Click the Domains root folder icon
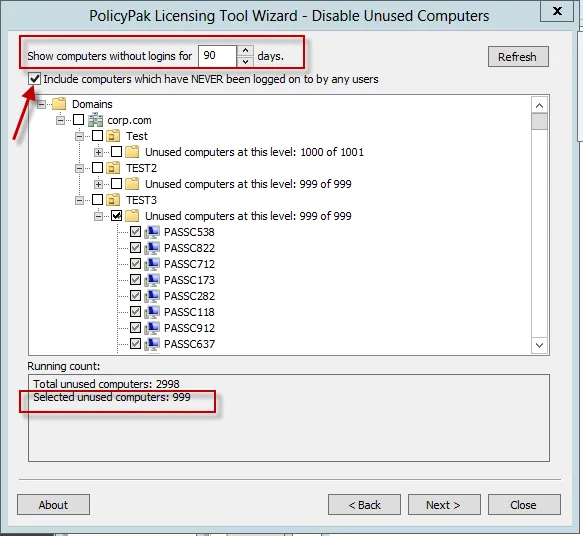Viewport: 583px width, 536px height. [59, 104]
